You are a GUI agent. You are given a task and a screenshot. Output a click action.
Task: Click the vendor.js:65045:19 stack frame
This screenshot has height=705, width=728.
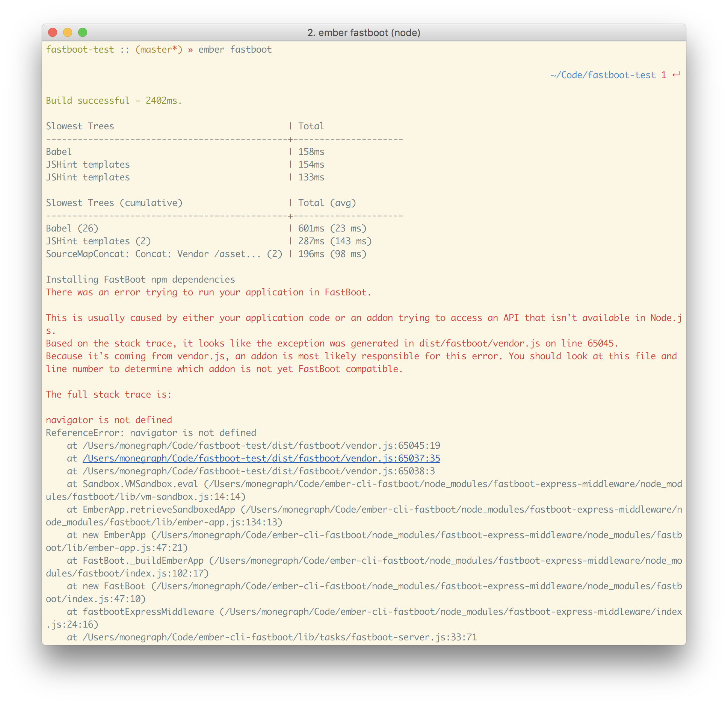coord(254,446)
